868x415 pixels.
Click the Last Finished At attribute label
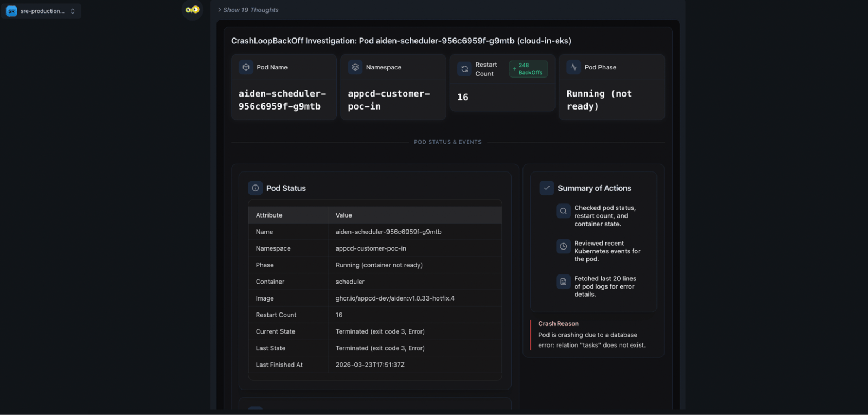(x=279, y=365)
